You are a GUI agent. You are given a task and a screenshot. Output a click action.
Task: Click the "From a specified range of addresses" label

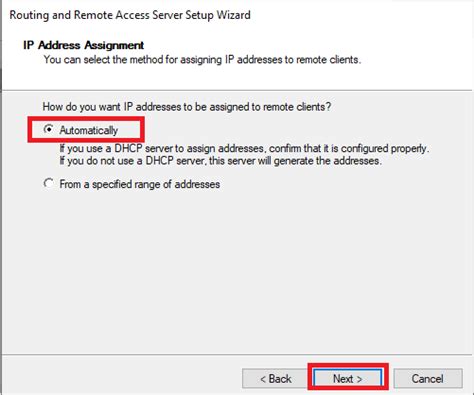pos(140,184)
